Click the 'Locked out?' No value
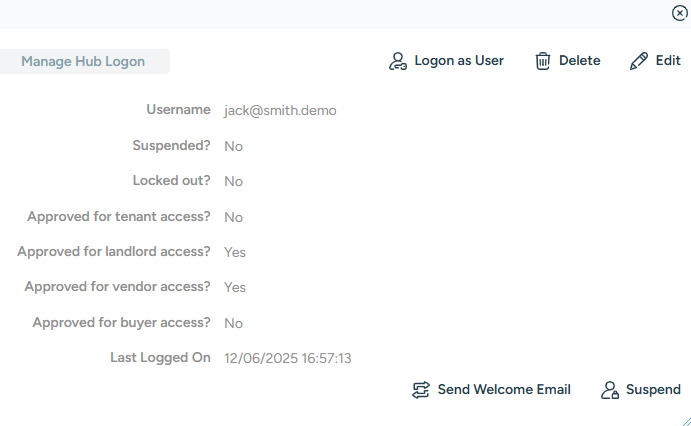Image resolution: width=691 pixels, height=426 pixels. click(233, 182)
